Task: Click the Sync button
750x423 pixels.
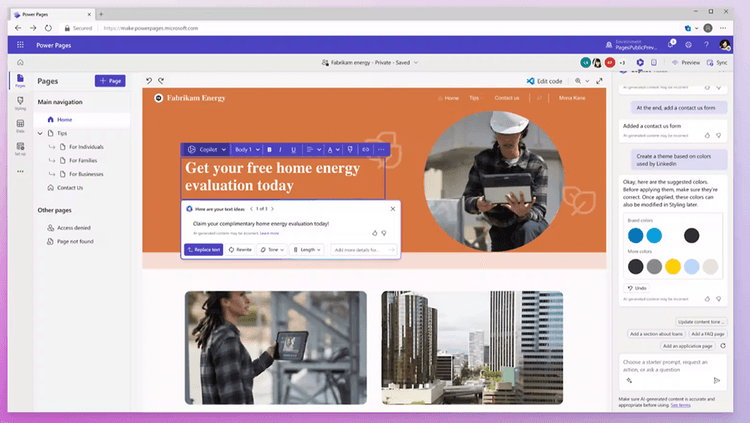Action: (x=717, y=63)
